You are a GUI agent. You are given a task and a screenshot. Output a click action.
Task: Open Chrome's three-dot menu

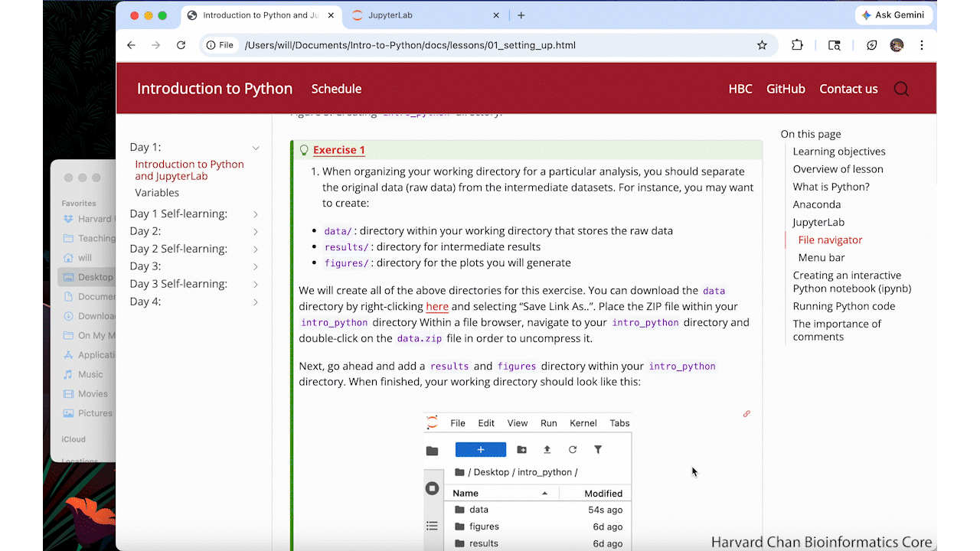pos(922,45)
